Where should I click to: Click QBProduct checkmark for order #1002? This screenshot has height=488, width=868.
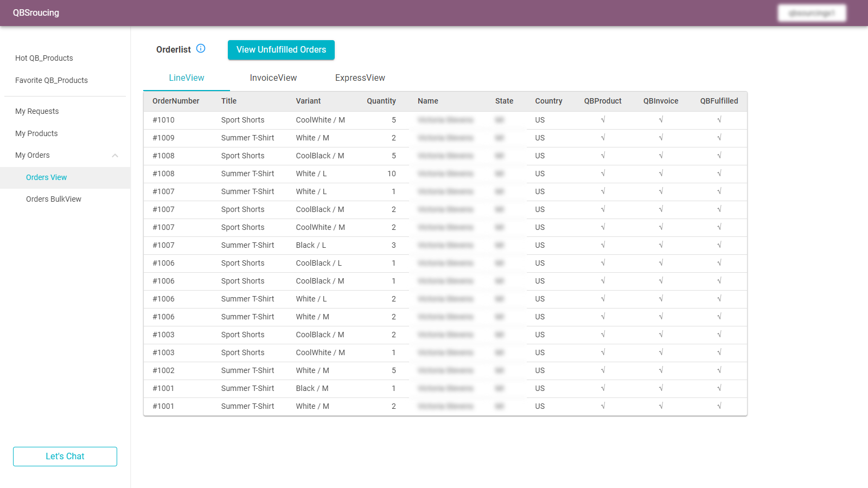point(603,370)
